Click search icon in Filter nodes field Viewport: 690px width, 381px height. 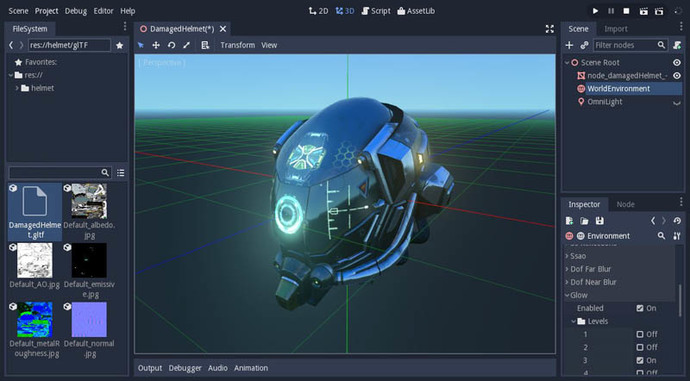661,45
